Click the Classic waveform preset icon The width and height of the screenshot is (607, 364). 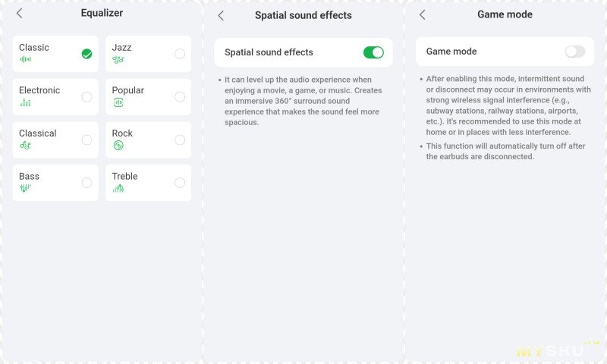[x=25, y=59]
